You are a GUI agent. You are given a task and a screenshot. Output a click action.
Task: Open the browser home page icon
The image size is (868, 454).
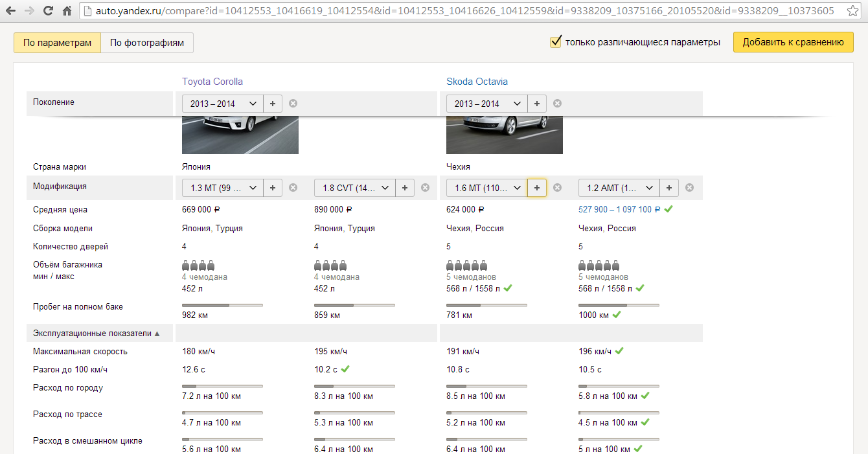coord(67,11)
